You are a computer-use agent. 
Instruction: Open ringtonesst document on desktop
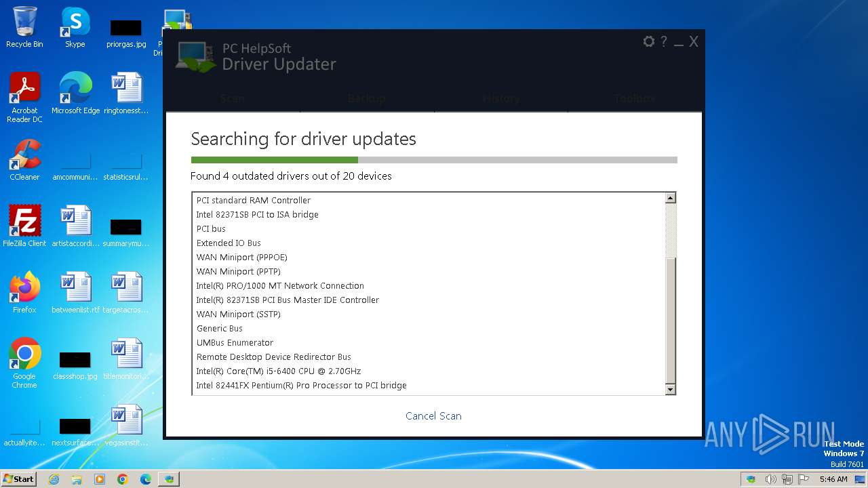pos(126,94)
